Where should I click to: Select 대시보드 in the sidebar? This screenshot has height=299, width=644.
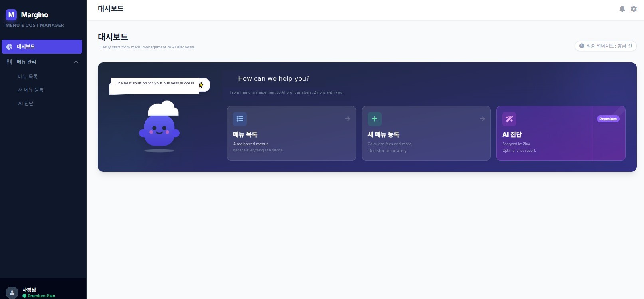26,47
